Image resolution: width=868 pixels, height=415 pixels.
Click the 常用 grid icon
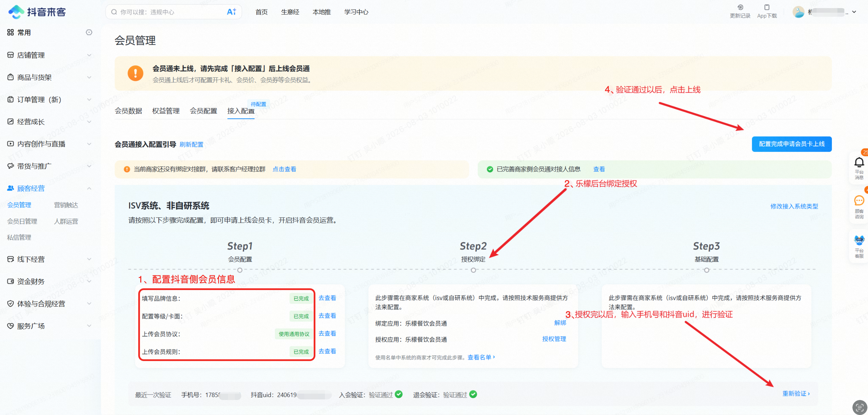10,32
